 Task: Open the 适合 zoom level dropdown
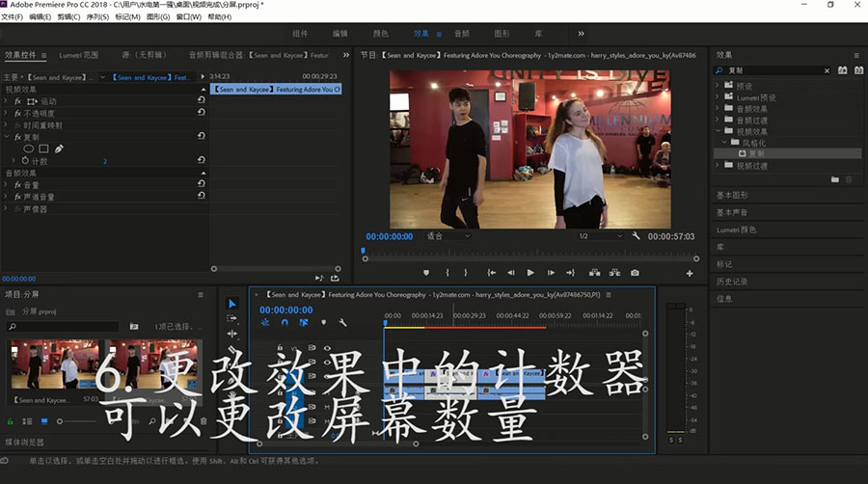click(448, 236)
